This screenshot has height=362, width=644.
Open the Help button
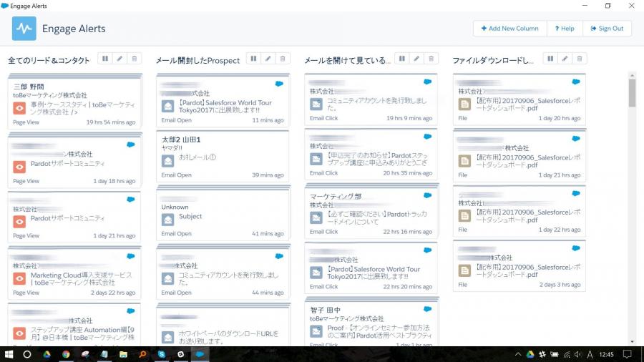pyautogui.click(x=565, y=29)
